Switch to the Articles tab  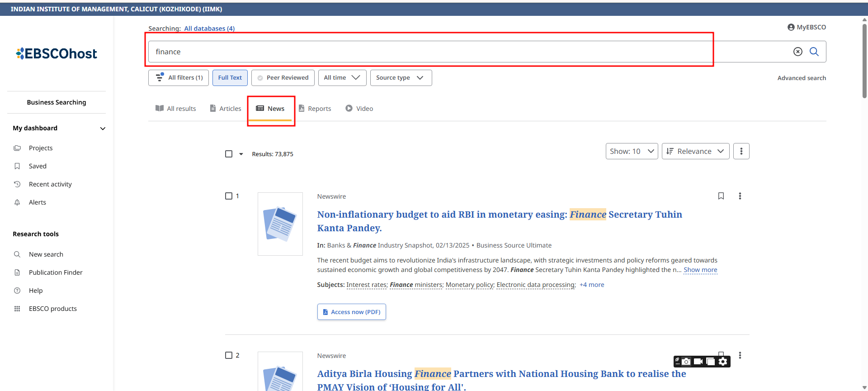226,109
